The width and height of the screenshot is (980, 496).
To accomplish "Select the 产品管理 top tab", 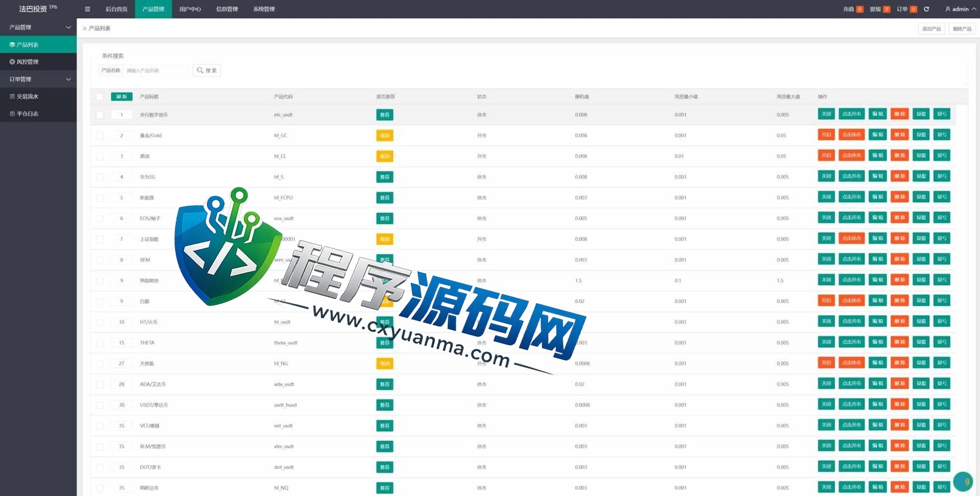I will (153, 9).
